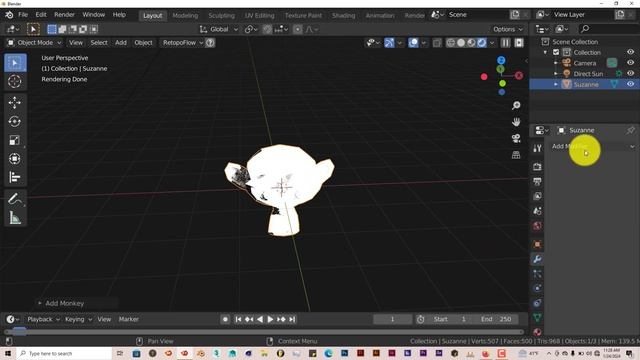Open the Edit menu

point(41,15)
